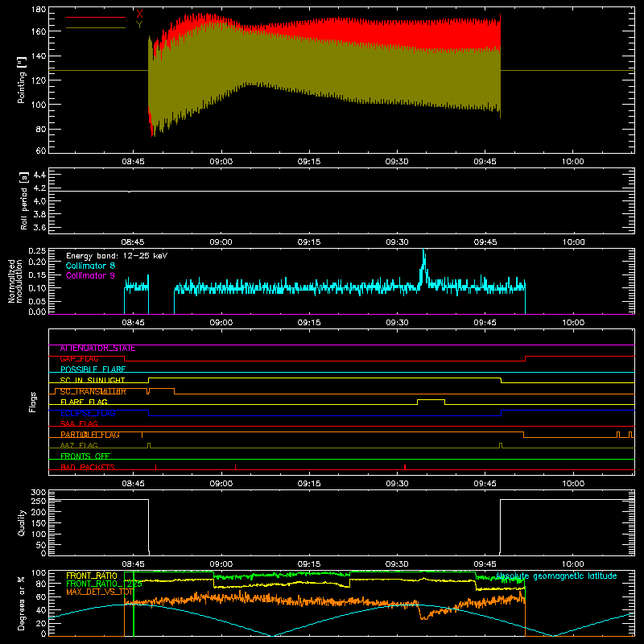Select the MAX_DET_VS_TOT legend label
The image size is (644, 644).
click(99, 592)
